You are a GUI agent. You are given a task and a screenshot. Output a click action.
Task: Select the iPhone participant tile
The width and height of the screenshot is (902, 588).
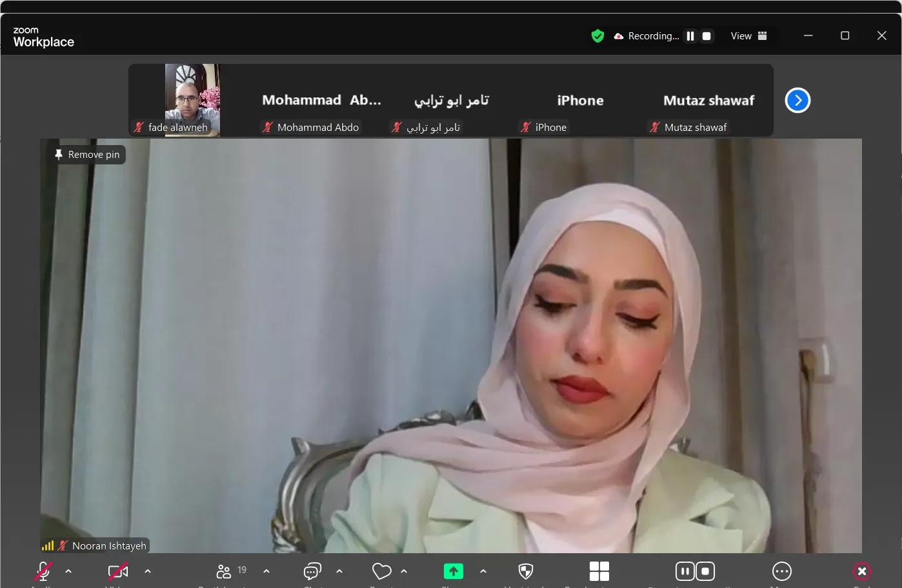[x=580, y=100]
